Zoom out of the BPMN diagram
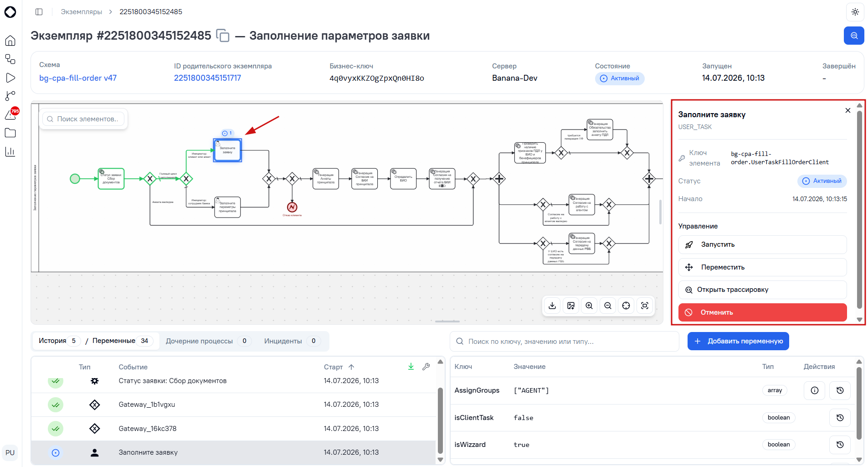Image resolution: width=868 pixels, height=467 pixels. tap(608, 306)
